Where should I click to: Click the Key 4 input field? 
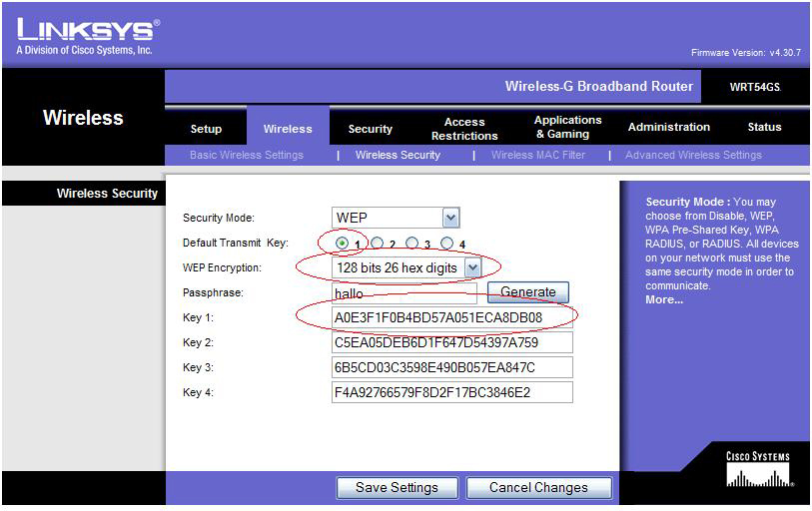click(452, 392)
